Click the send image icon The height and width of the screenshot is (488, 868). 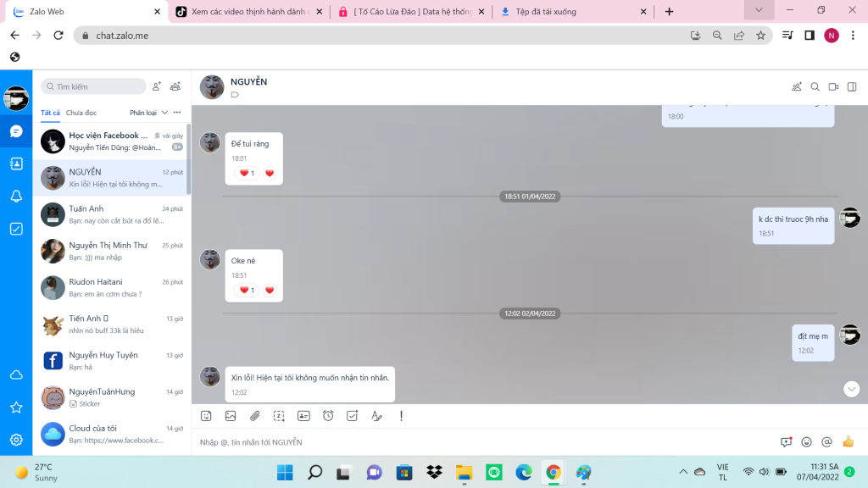pyautogui.click(x=230, y=416)
